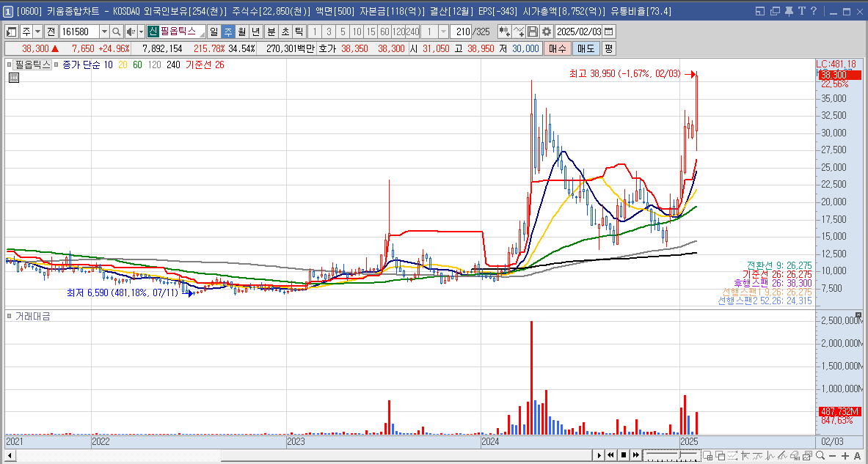Click horizontal scrollbar left arrow
This screenshot has width=868, height=464.
coord(10,455)
